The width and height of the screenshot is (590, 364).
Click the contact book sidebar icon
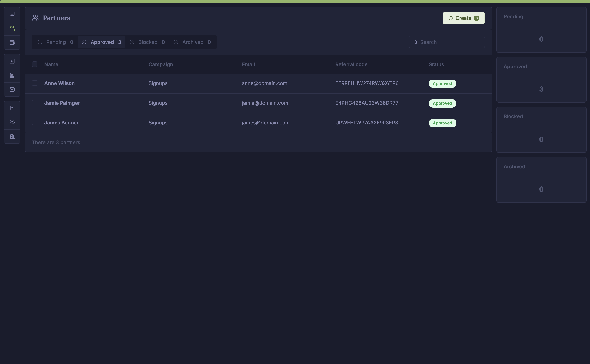tap(12, 75)
